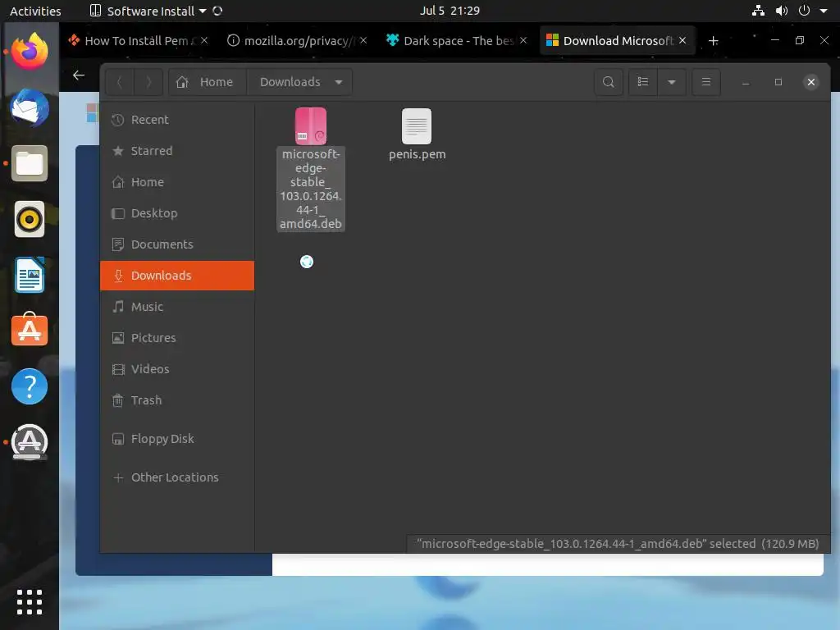Screen dimensions: 840x630
Task: Launch Rhythmbox music player from dock
Action: 30,219
